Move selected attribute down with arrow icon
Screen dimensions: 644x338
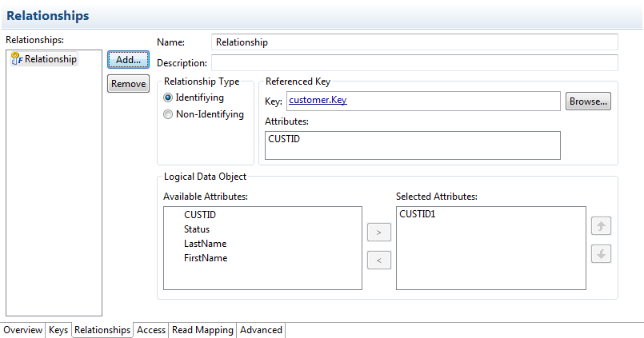(x=601, y=254)
